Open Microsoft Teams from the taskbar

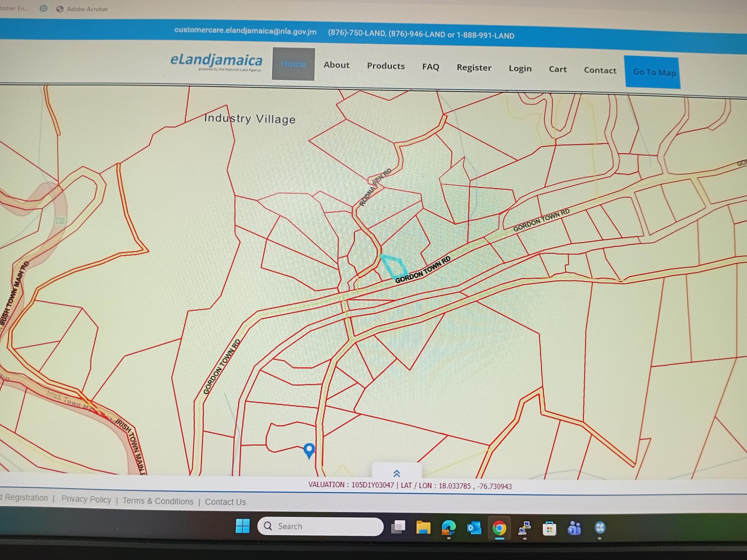pyautogui.click(x=574, y=528)
